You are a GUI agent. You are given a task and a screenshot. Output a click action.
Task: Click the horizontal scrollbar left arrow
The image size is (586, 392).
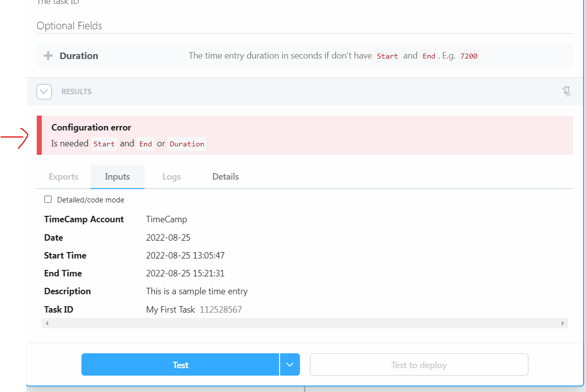click(47, 324)
